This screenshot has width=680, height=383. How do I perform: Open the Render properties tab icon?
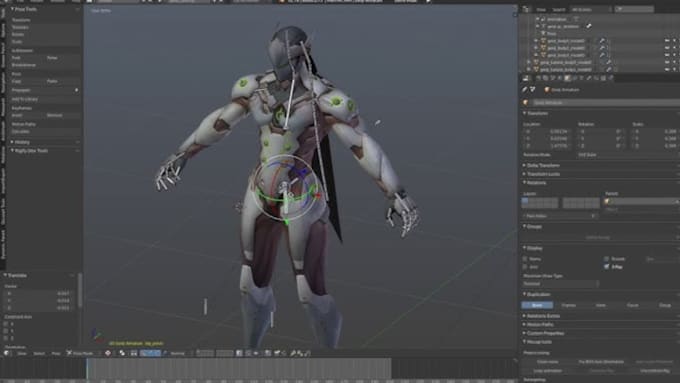click(x=539, y=78)
